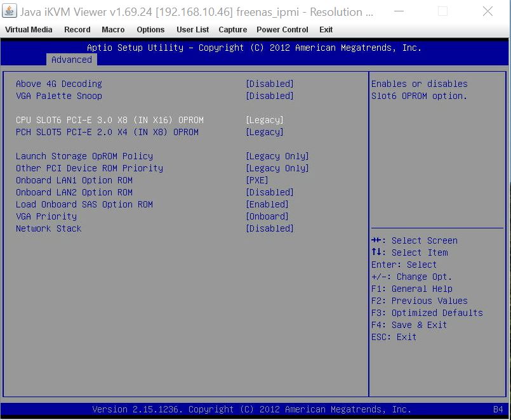Click the window title text

[197, 11]
